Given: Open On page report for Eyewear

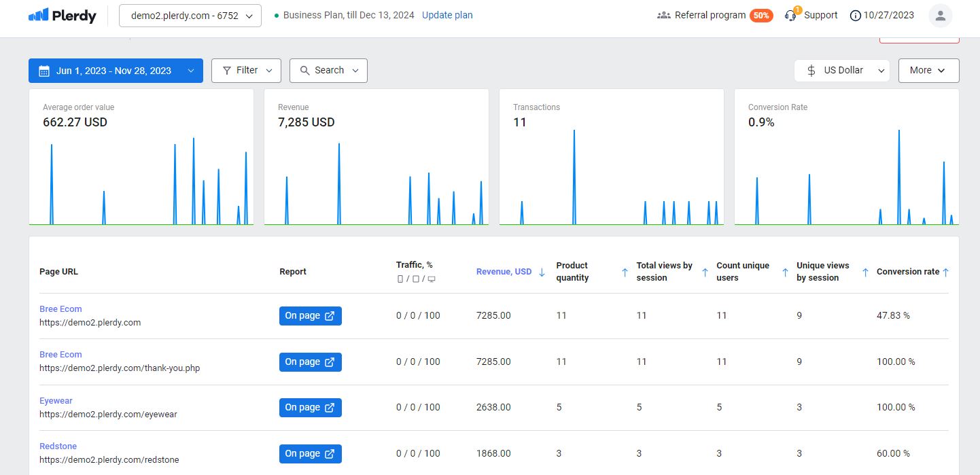Looking at the screenshot, I should click(310, 408).
